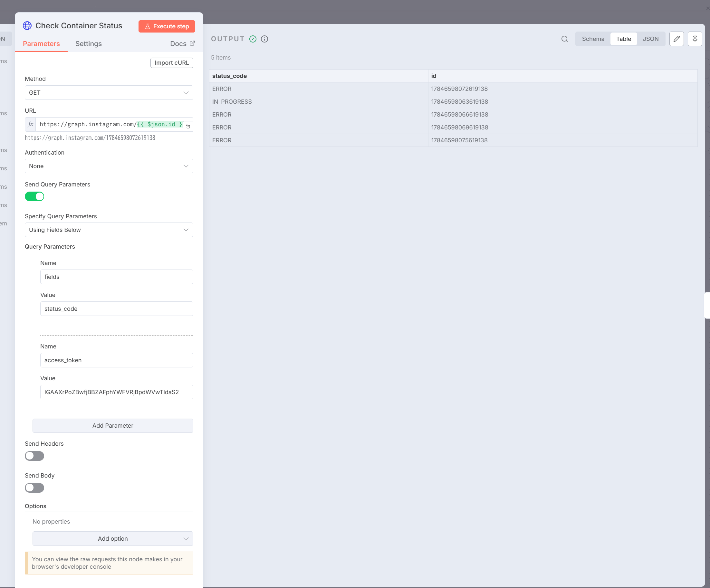Click the pencil edit output icon
This screenshot has height=588, width=710.
click(676, 39)
